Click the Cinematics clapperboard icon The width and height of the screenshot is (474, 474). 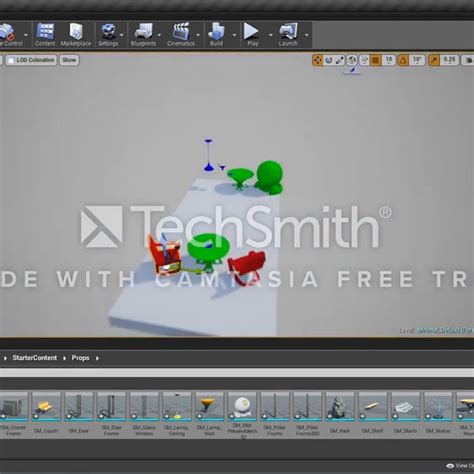tap(181, 34)
